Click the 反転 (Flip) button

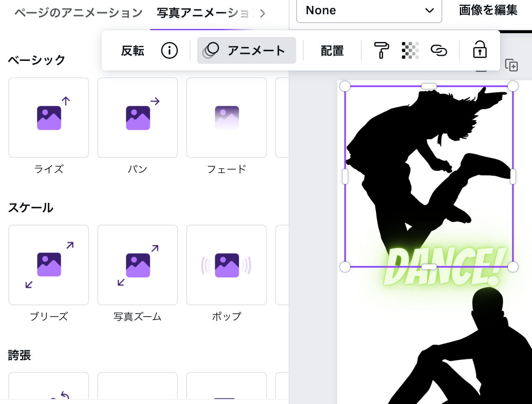133,51
